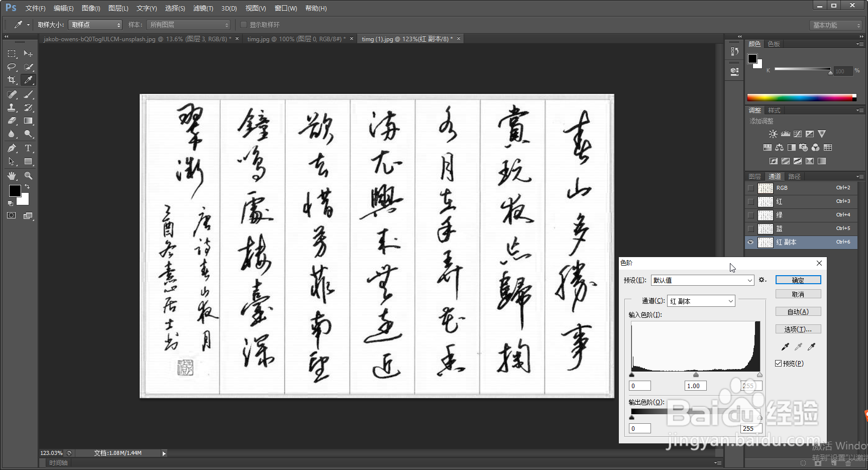Swap foreground and background colors

click(27, 187)
